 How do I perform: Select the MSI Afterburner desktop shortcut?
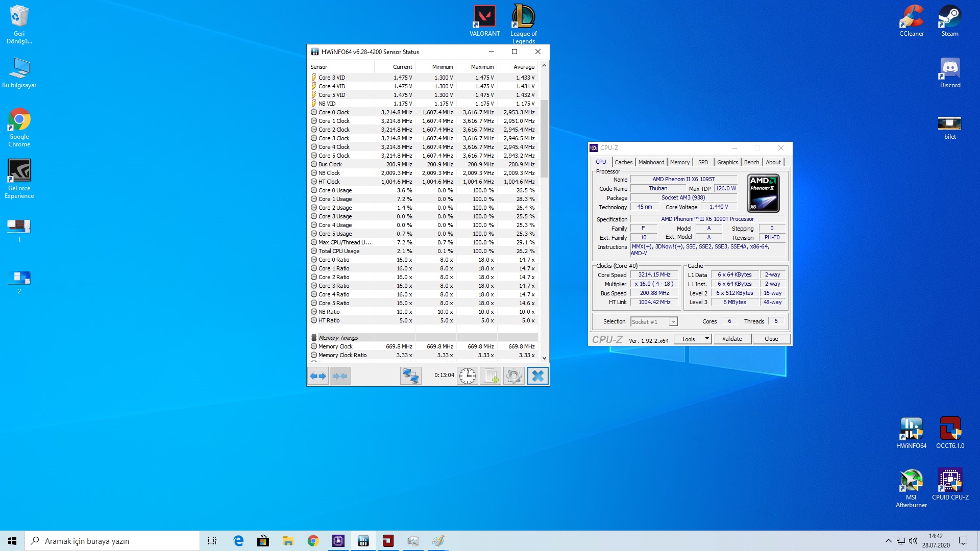(911, 488)
